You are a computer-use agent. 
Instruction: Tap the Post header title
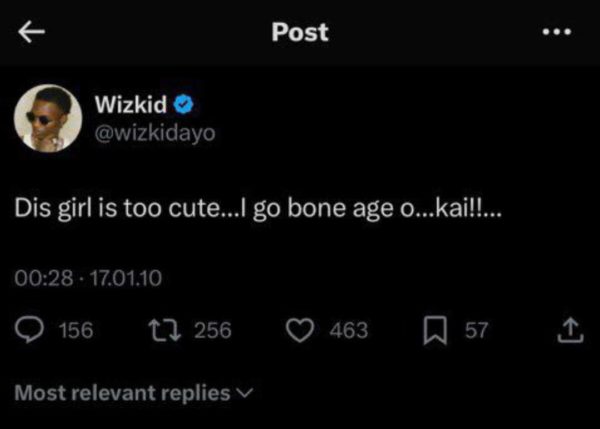300,32
